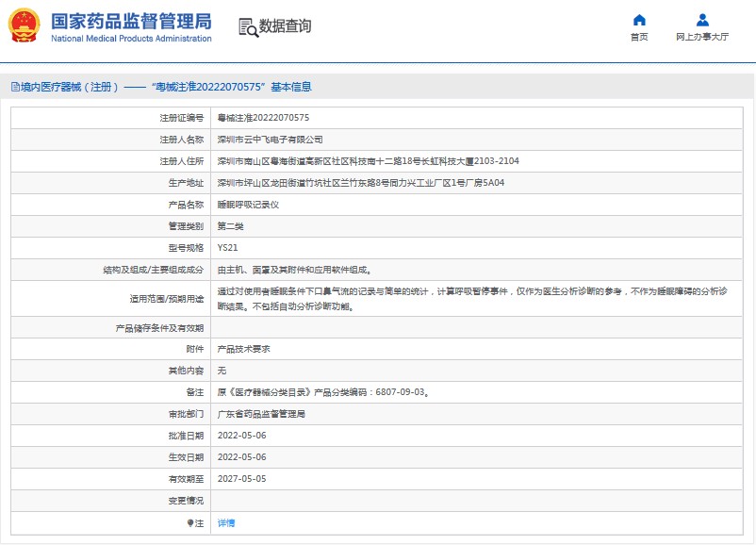
Task: Select 深圳市云中飞电子有限公司 registrant name
Action: [270, 140]
